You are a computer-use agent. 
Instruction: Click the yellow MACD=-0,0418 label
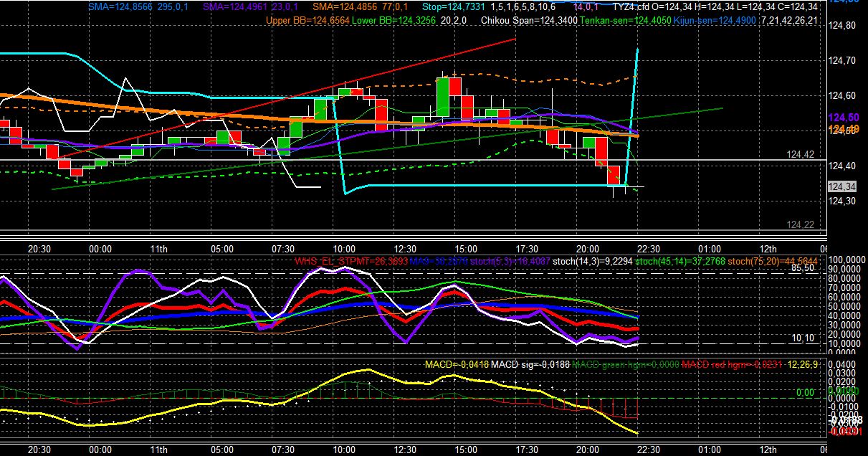point(457,365)
